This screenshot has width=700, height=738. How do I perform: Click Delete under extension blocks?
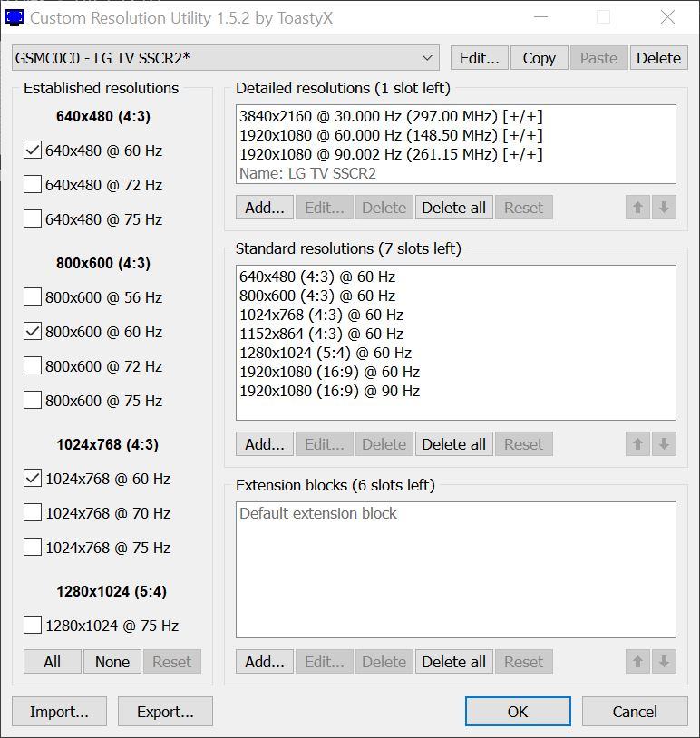384,662
